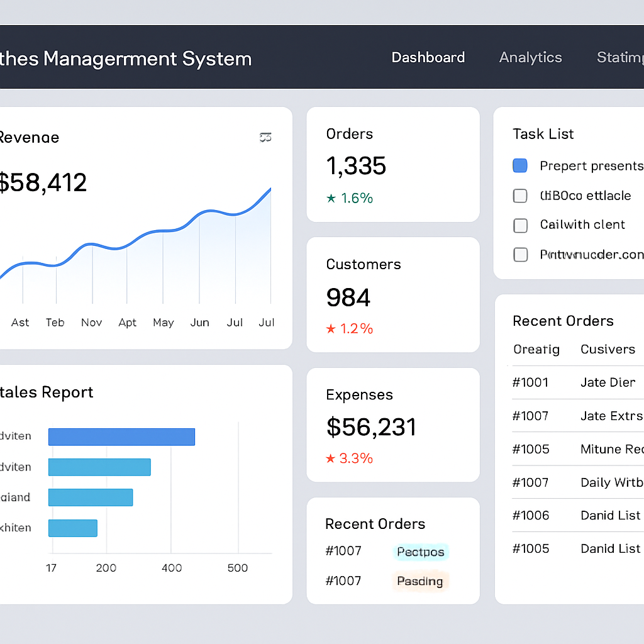
Task: Click the Daily Writb customer name
Action: 611,482
